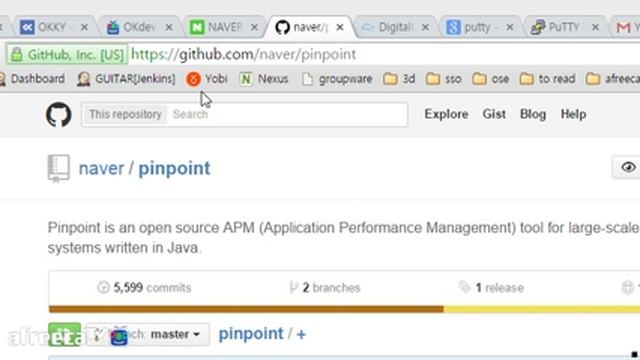Close the OKKY tab
The width and height of the screenshot is (640, 360).
click(84, 27)
